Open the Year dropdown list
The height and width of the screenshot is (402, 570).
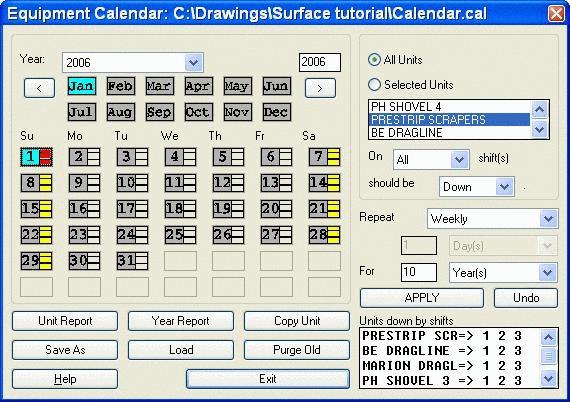pyautogui.click(x=193, y=63)
